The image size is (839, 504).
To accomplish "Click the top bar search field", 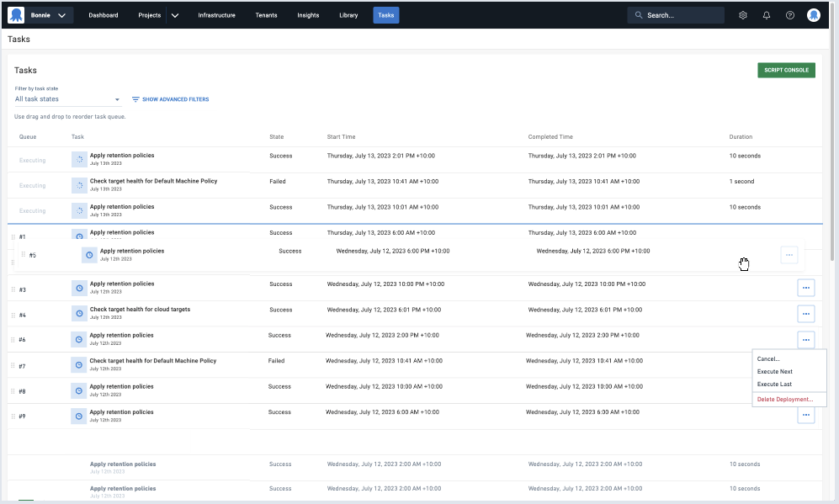I will coord(676,15).
